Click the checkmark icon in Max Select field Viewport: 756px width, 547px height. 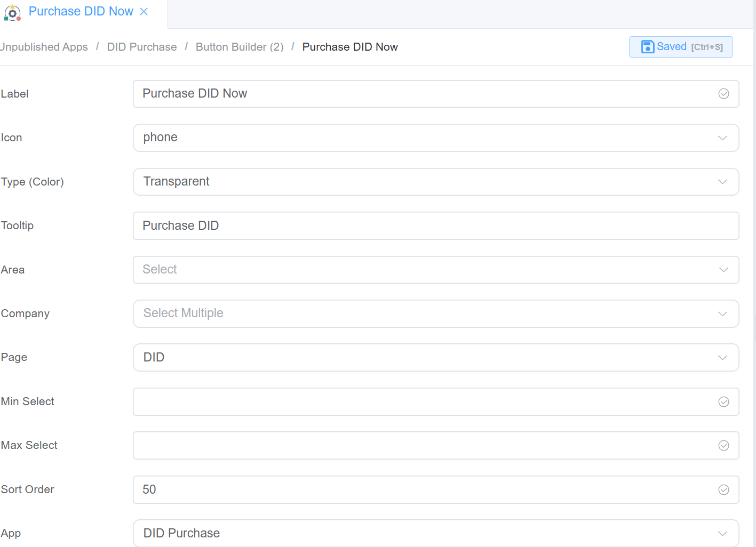click(x=723, y=446)
